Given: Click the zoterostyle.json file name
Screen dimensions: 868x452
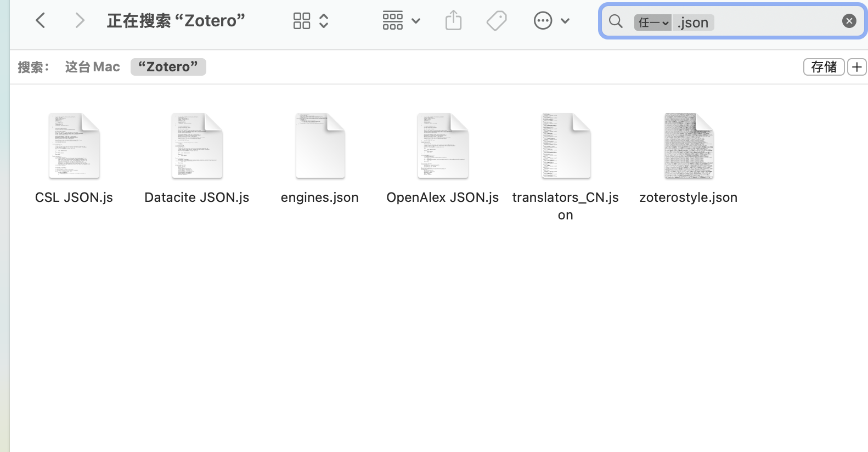Looking at the screenshot, I should [689, 197].
